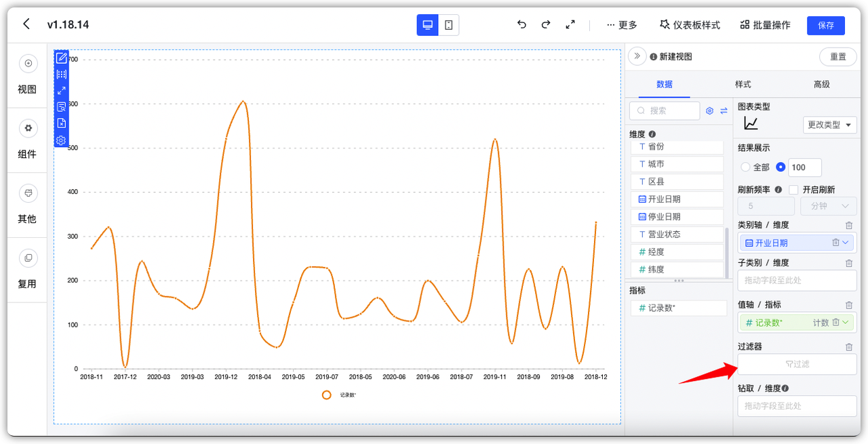The width and height of the screenshot is (868, 444).
Task: Toggle the 记录数* legend item
Action: [339, 395]
